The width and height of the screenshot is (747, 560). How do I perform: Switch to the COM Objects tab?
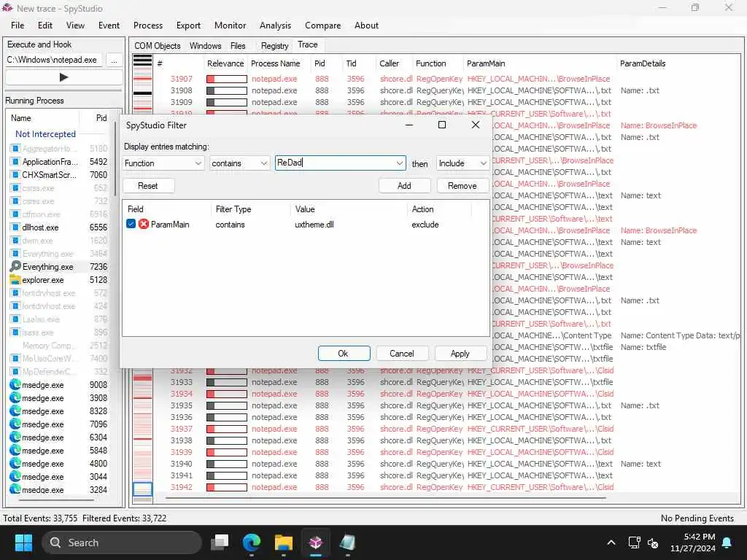158,46
